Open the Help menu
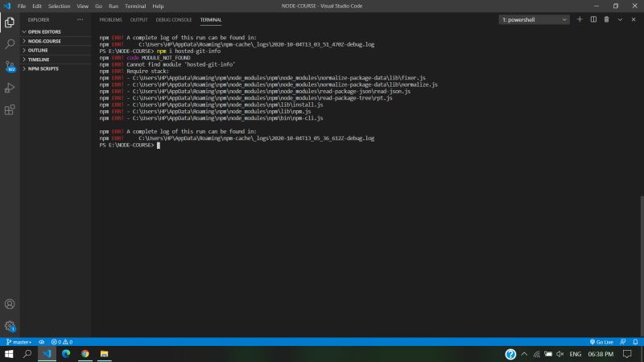Screen dimensions: 644x362 158,6
